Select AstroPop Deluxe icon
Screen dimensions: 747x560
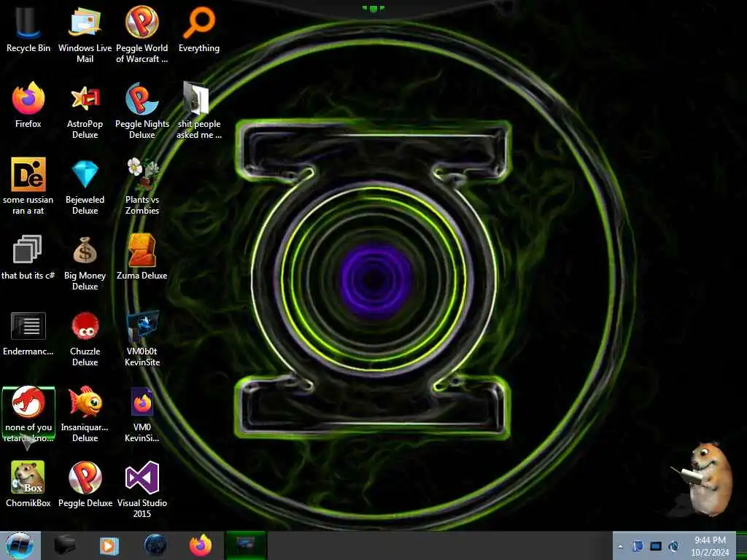[x=85, y=111]
